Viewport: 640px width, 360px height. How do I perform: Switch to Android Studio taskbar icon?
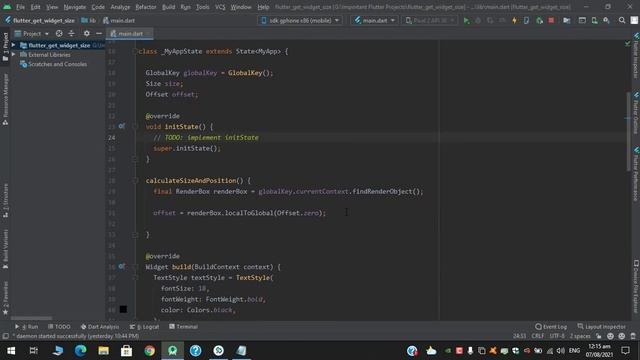pyautogui.click(x=172, y=351)
